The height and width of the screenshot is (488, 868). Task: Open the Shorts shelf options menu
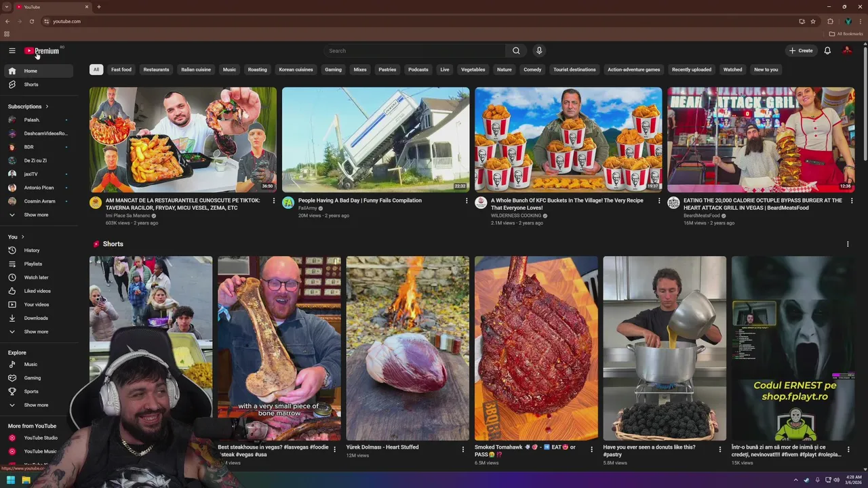[x=848, y=244]
